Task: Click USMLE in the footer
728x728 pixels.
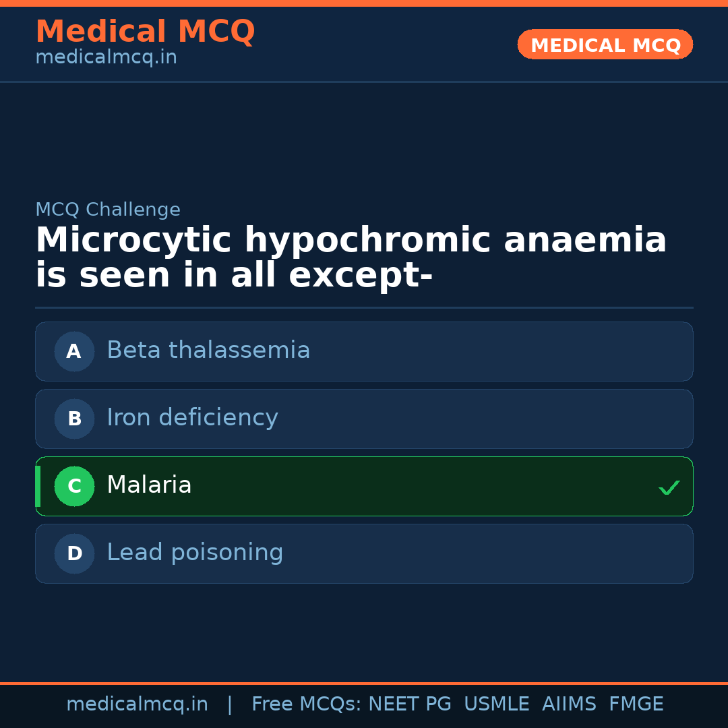Action: coord(496,704)
